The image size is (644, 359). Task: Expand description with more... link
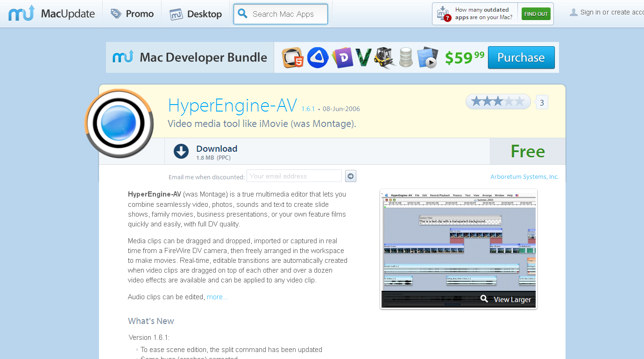coord(218,297)
